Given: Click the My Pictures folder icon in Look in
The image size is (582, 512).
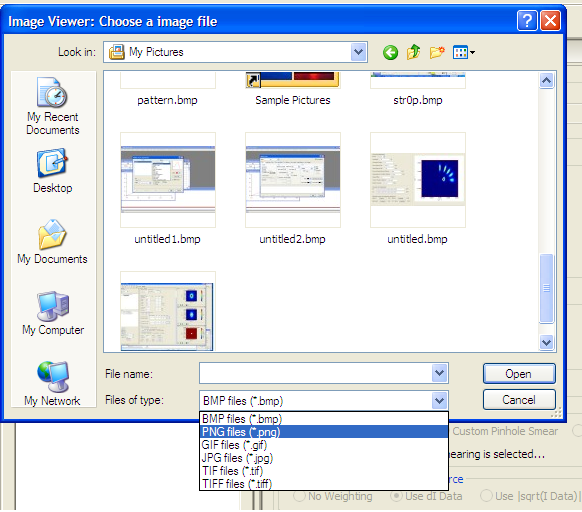Looking at the screenshot, I should click(x=117, y=52).
